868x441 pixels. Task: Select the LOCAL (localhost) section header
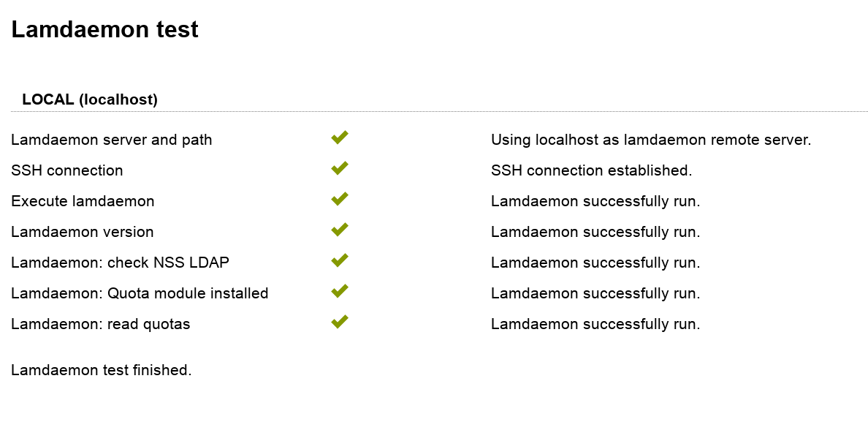pos(90,99)
